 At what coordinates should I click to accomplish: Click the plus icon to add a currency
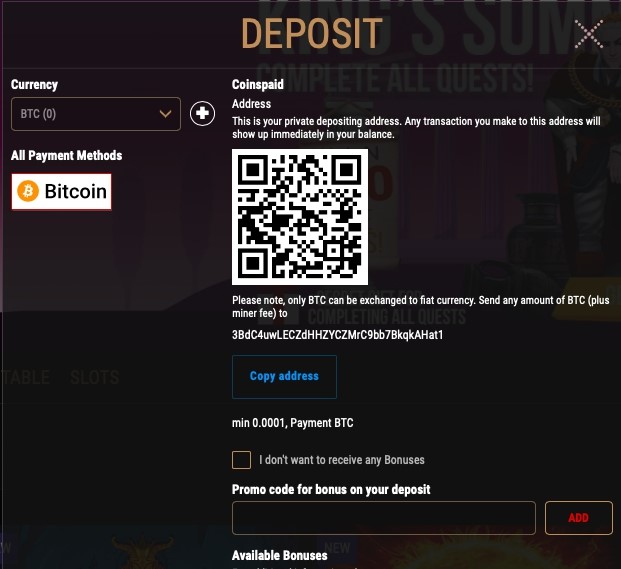[202, 114]
